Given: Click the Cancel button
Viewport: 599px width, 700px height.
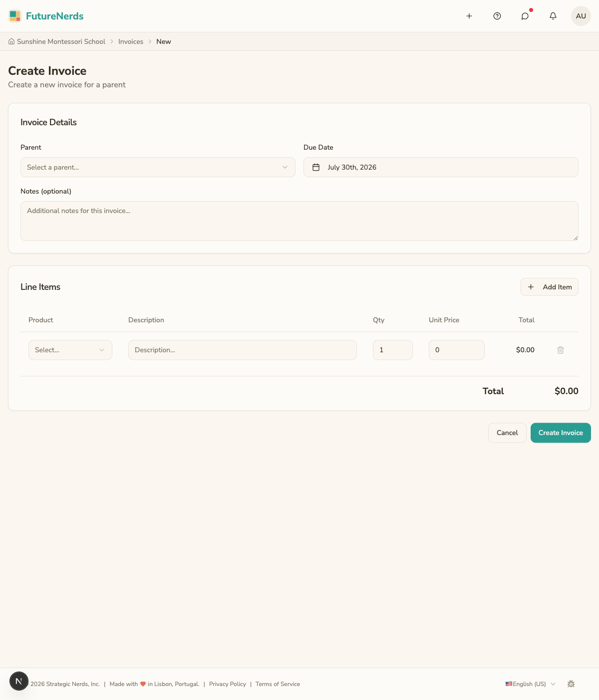Looking at the screenshot, I should tap(507, 433).
